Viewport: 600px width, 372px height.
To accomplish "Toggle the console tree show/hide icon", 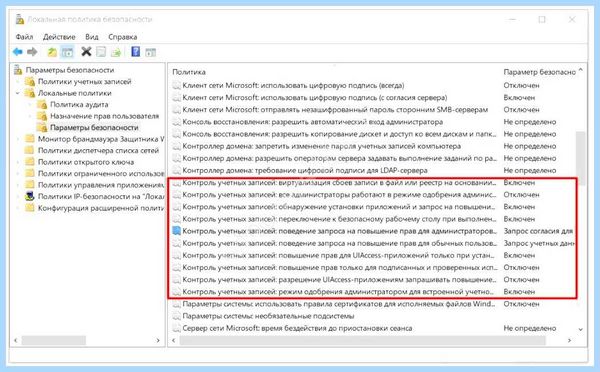I will [67, 52].
